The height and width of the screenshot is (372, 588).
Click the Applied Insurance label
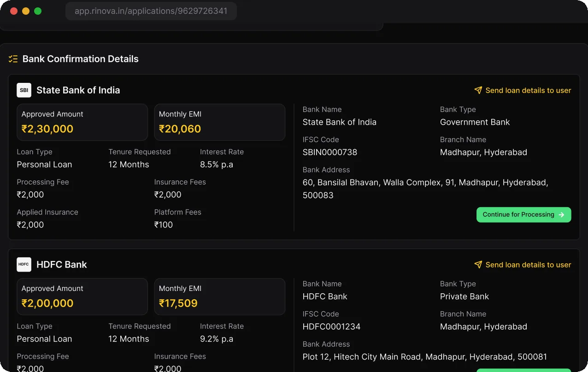pyautogui.click(x=47, y=212)
